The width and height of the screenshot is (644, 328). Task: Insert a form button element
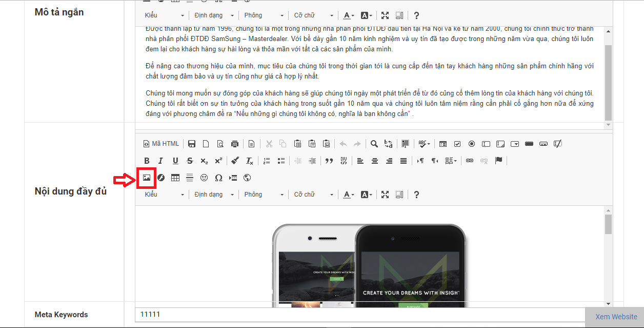pyautogui.click(x=529, y=144)
